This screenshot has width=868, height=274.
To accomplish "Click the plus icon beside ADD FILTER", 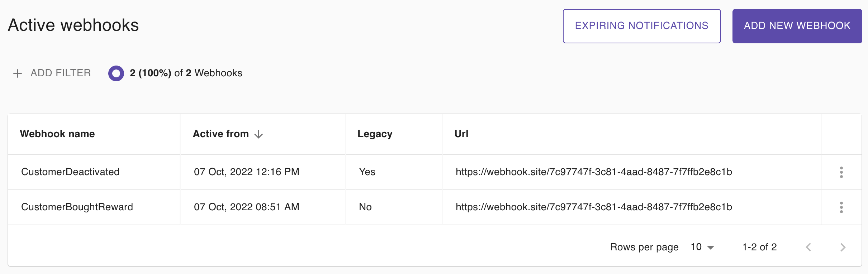I will point(18,73).
